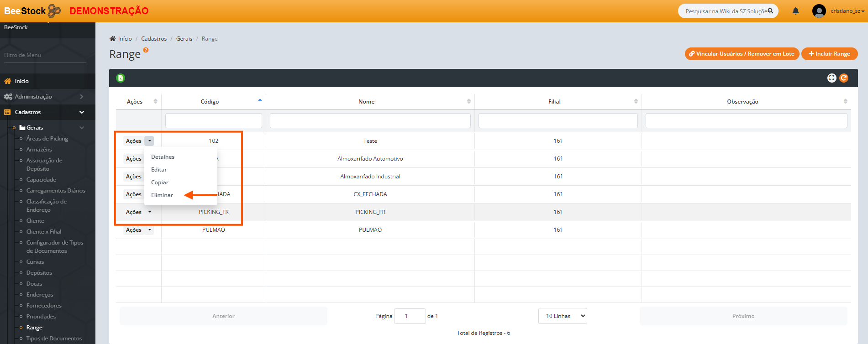Screen dimensions: 868x344
Task: Open the notifications bell icon
Action: click(795, 11)
